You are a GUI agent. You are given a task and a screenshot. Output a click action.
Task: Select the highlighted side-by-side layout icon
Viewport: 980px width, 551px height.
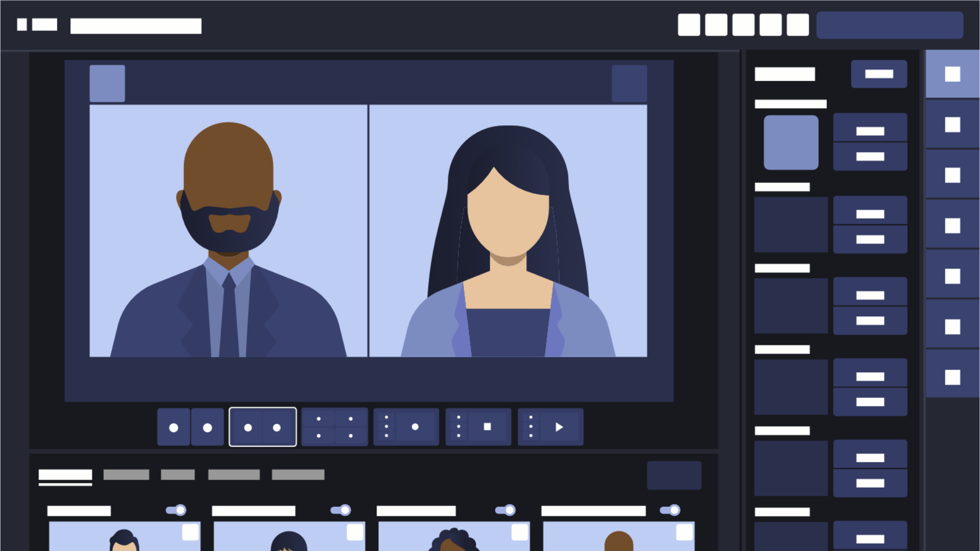(262, 427)
